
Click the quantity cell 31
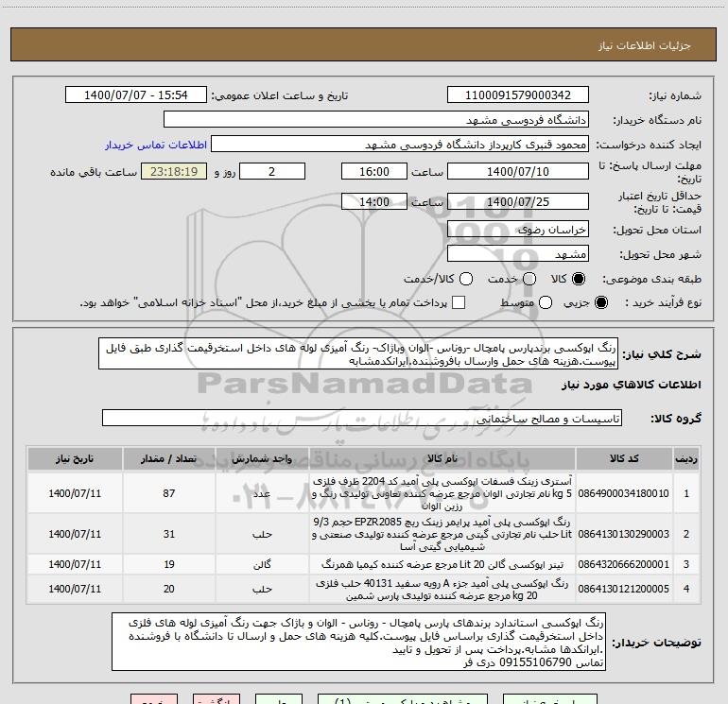[x=169, y=534]
